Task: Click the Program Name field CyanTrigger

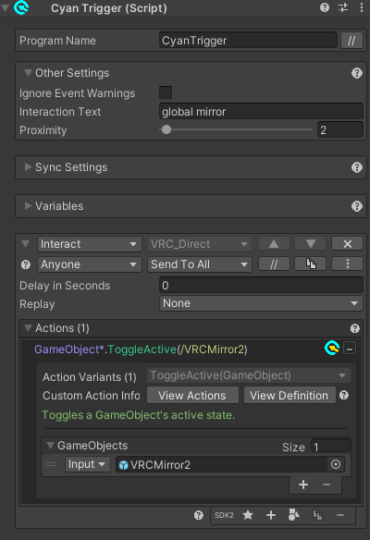Action: click(248, 41)
